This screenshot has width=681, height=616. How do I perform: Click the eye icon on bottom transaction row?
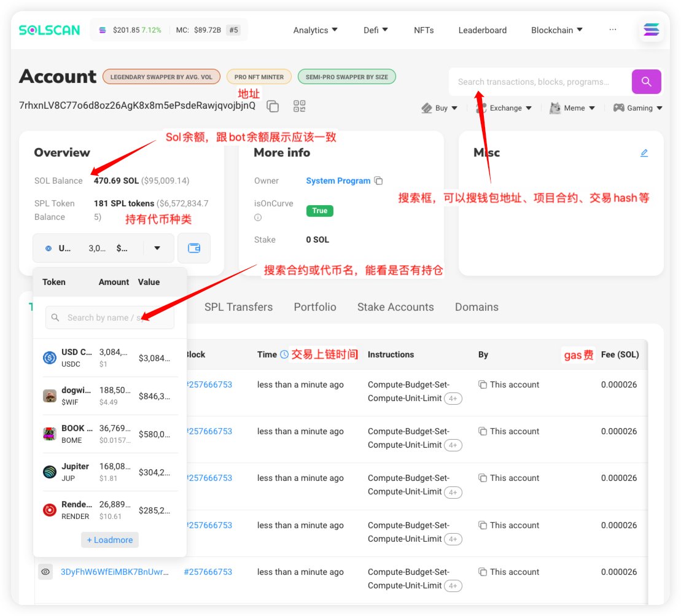(45, 572)
